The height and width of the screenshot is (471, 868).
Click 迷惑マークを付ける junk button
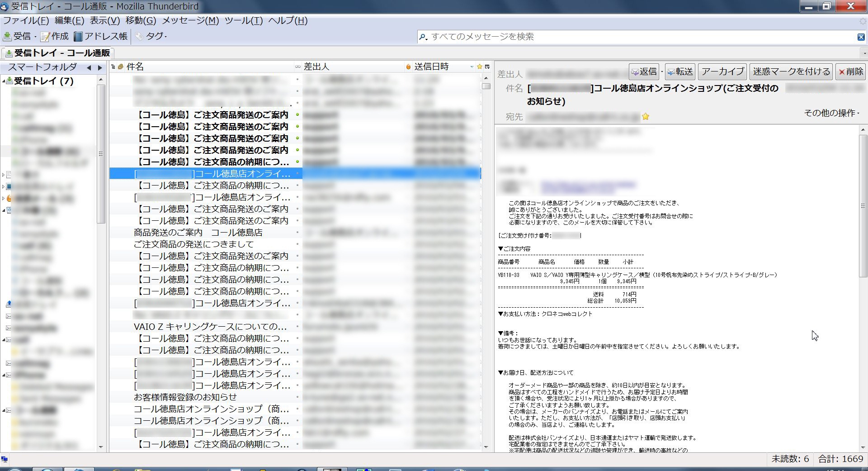791,71
